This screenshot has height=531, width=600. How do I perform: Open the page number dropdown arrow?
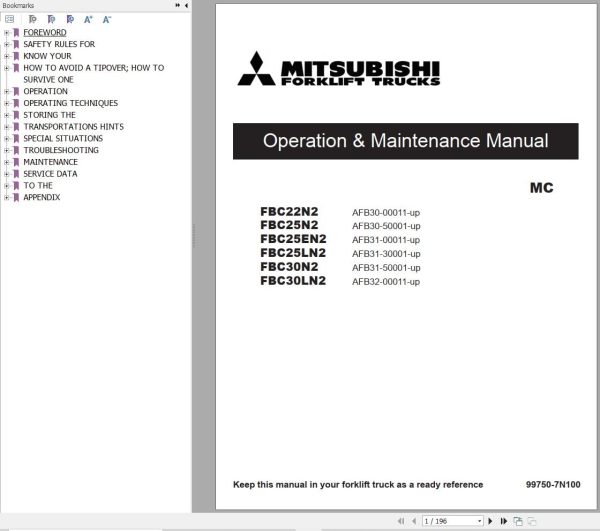click(x=479, y=521)
